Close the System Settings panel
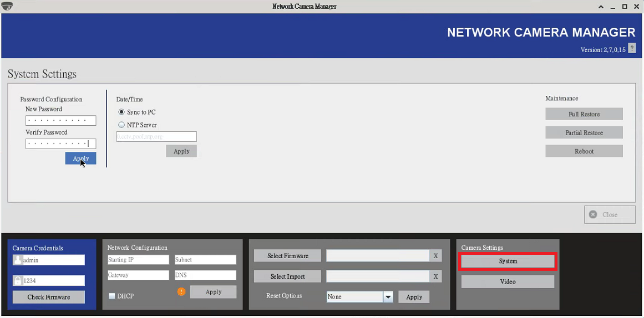 [x=610, y=214]
